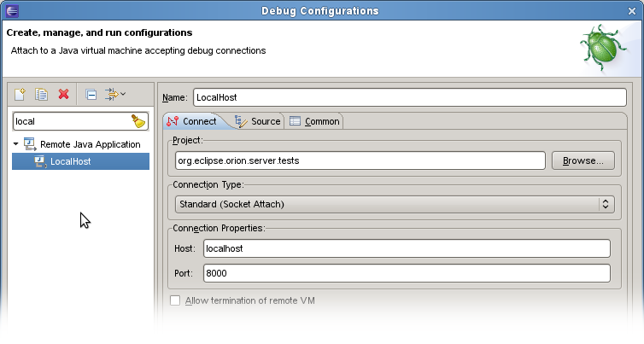Click the Browse... project button
644x344 pixels.
pyautogui.click(x=583, y=160)
